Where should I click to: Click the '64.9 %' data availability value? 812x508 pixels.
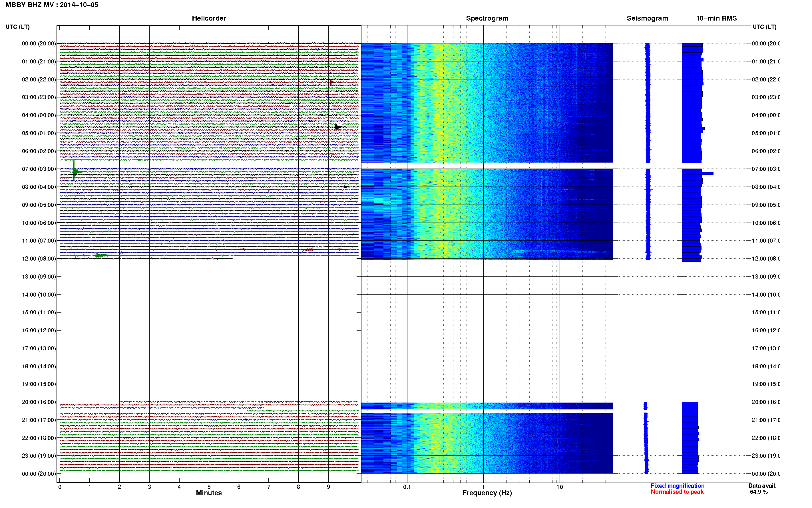(x=759, y=492)
